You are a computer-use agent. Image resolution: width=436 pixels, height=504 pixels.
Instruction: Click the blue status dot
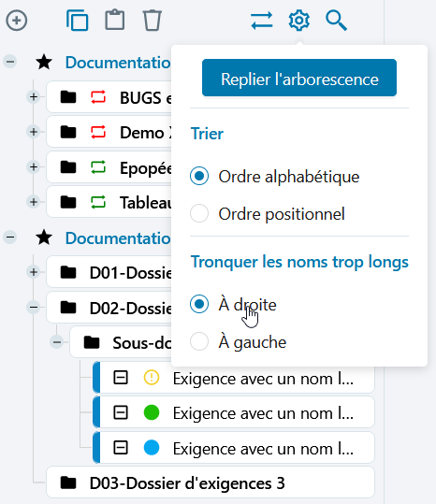(x=152, y=448)
